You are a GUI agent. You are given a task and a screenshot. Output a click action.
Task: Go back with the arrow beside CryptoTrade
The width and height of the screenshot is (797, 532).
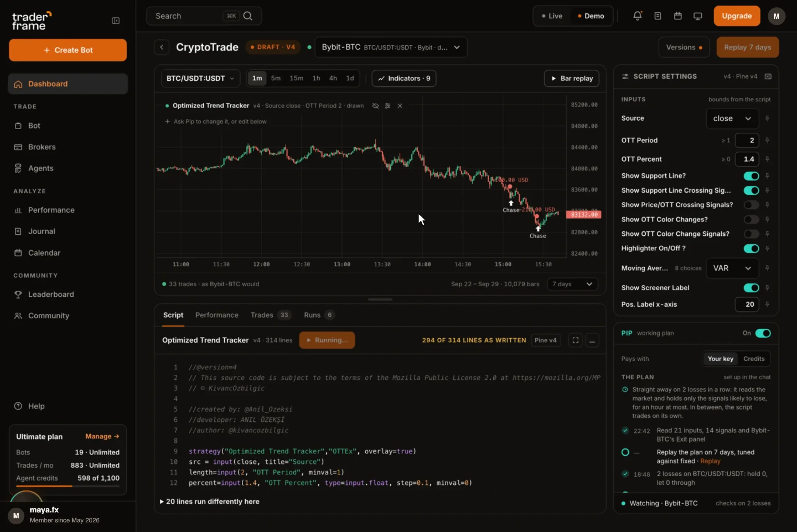pos(162,47)
